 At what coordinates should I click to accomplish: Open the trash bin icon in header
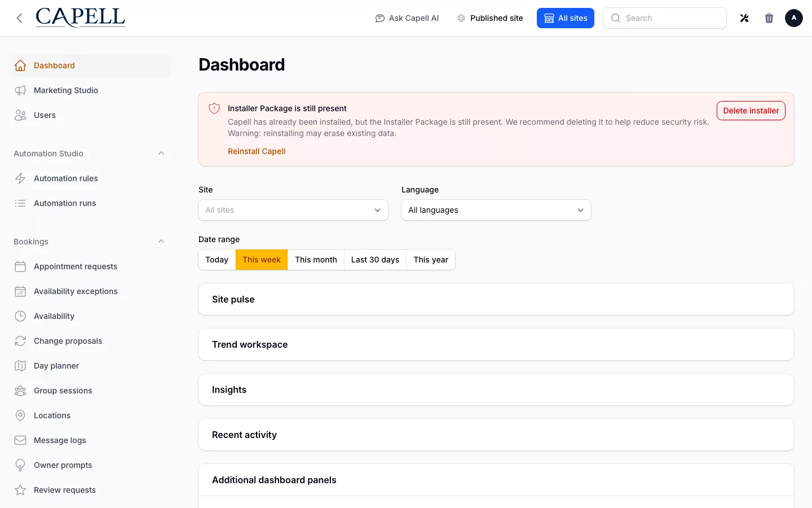[x=769, y=18]
